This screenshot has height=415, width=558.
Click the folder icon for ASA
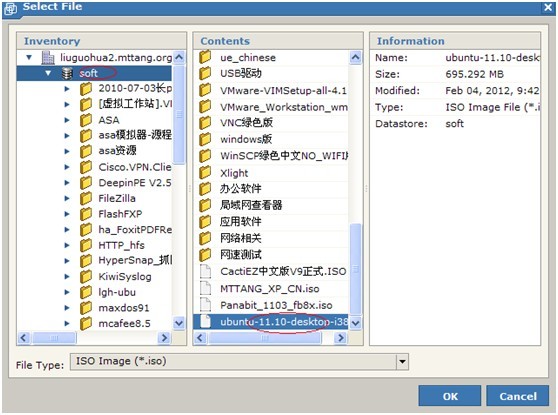[x=86, y=120]
